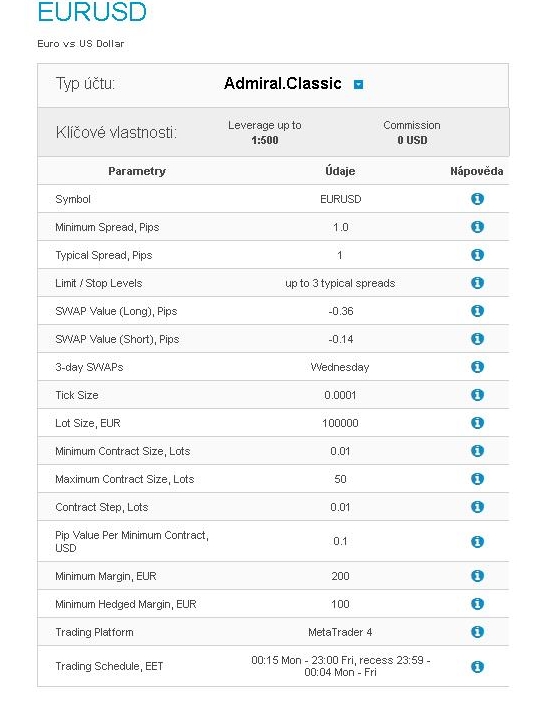Screen dimensions: 556x703
Task: Open help for Minimum Contract Size, Lots
Action: point(477,451)
